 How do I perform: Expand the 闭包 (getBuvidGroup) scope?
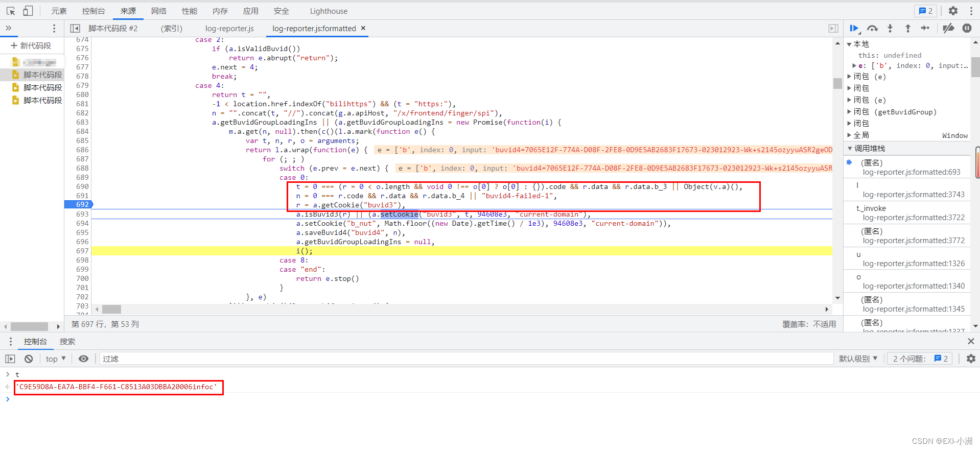(x=849, y=112)
